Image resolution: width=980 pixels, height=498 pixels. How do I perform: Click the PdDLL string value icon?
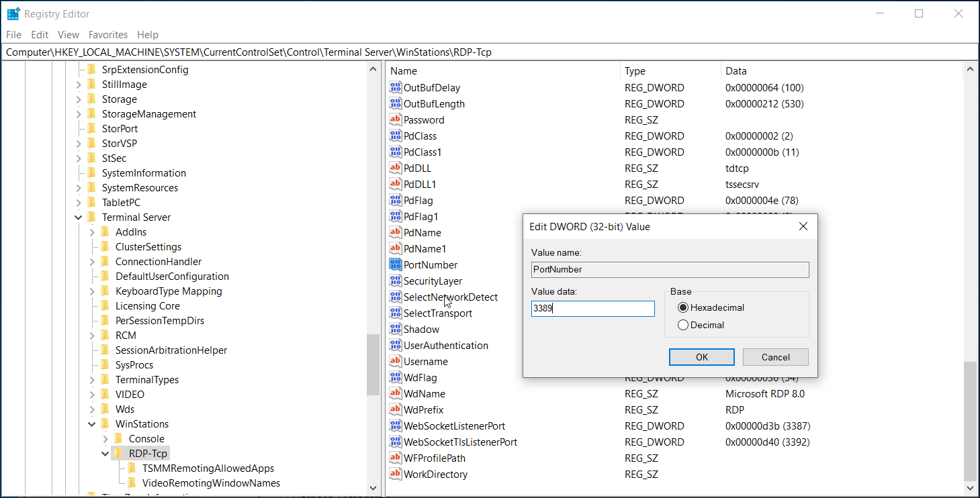[396, 168]
